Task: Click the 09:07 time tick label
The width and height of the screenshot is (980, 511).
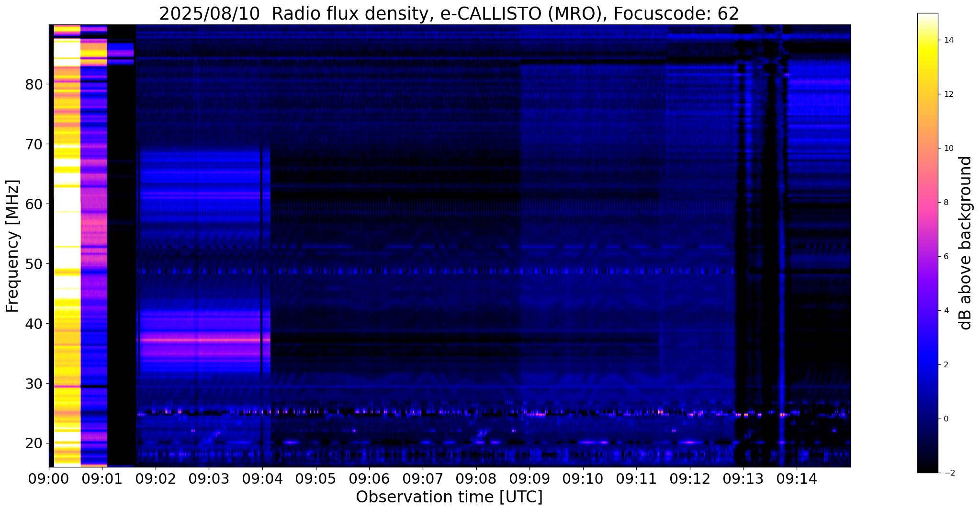Action: pyautogui.click(x=423, y=479)
